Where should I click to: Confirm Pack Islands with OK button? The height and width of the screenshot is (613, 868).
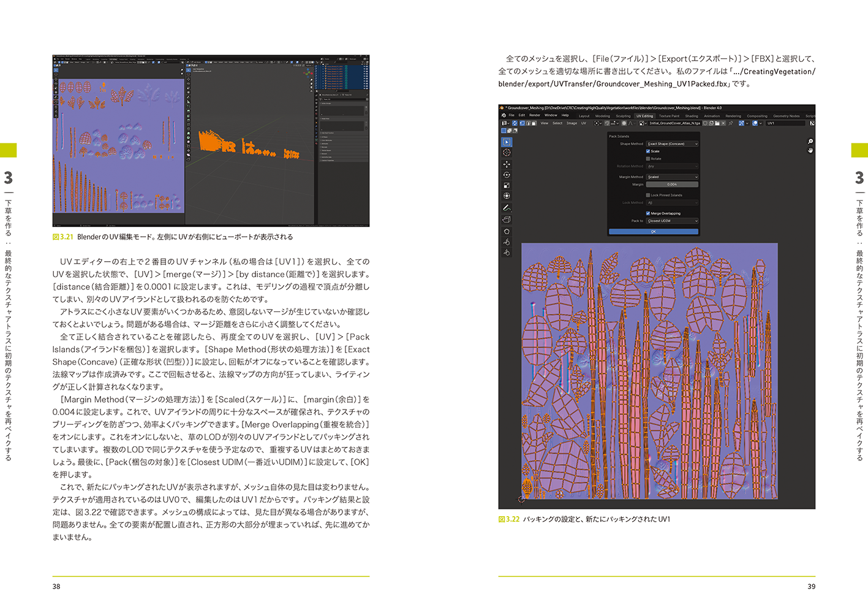[x=653, y=232]
